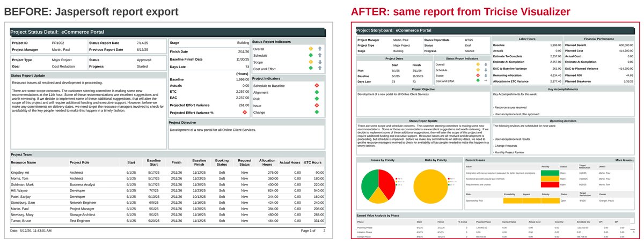Image resolution: width=644 pixels, height=245 pixels.
Task: Click the Project Storyboard title bar
Action: point(495,31)
